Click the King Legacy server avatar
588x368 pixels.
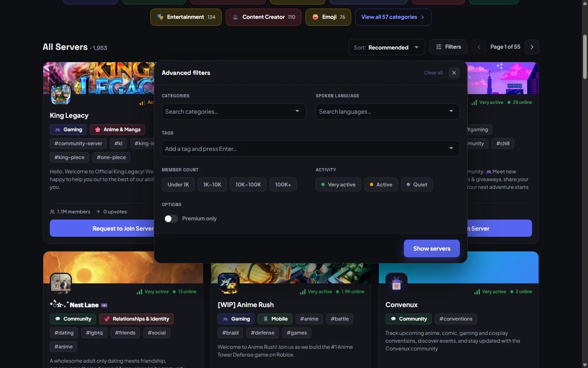point(61,94)
